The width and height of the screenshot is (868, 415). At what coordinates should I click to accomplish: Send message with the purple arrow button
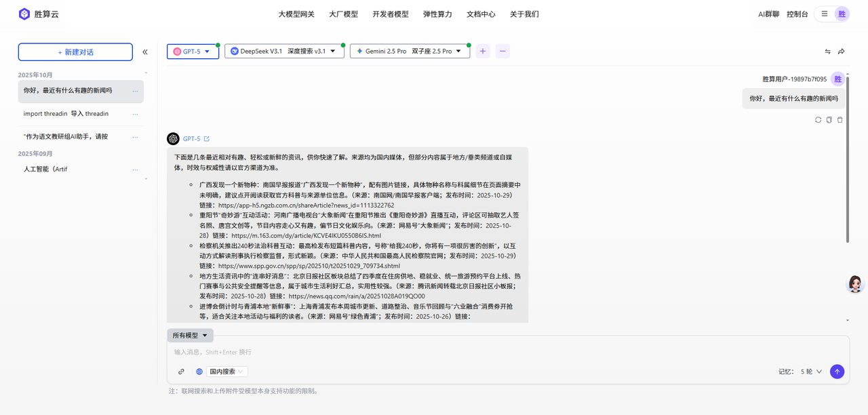837,372
